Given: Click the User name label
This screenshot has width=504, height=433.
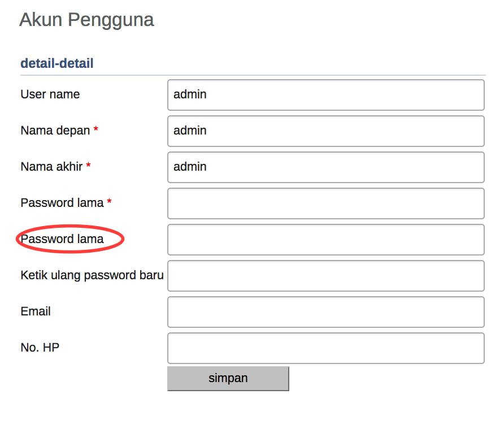Looking at the screenshot, I should tap(50, 94).
